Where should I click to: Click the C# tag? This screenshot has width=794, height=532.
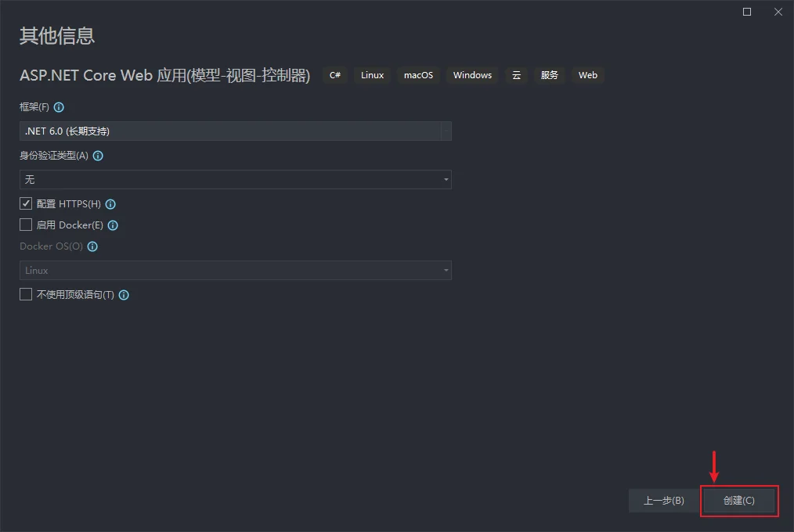(335, 75)
